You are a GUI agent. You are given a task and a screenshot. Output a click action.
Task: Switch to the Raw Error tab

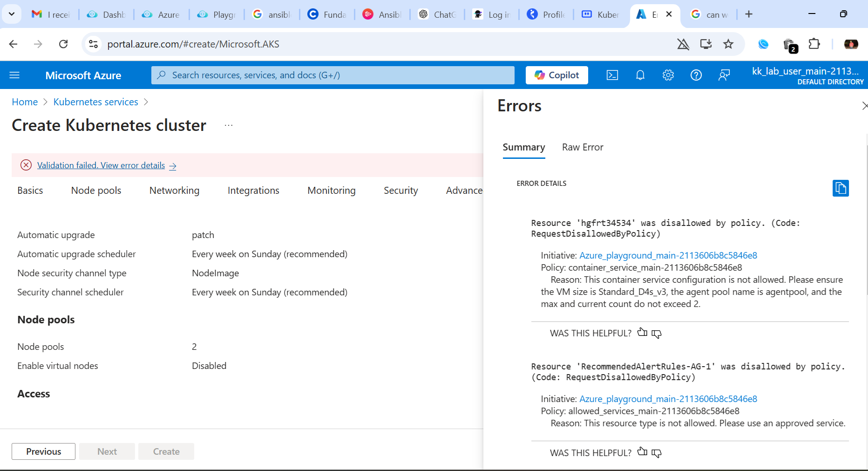(583, 147)
